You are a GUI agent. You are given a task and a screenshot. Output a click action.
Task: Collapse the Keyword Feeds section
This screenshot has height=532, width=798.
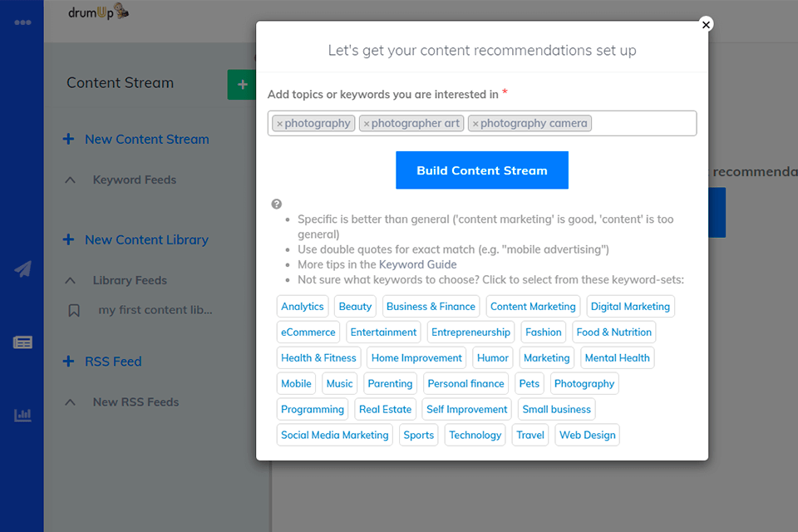coord(71,180)
